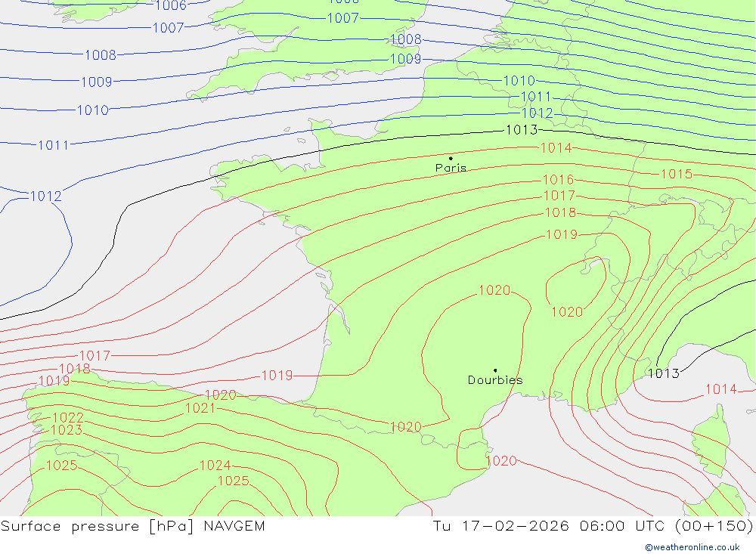756x554 pixels.
Task: Pick the red 1021 isobar label
Action: click(x=200, y=408)
